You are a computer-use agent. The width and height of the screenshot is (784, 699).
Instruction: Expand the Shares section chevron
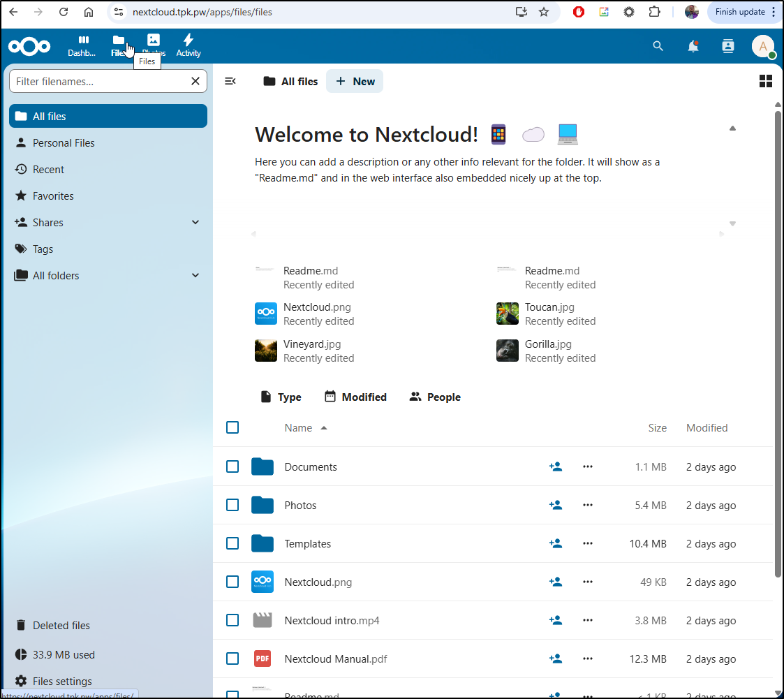tap(195, 223)
